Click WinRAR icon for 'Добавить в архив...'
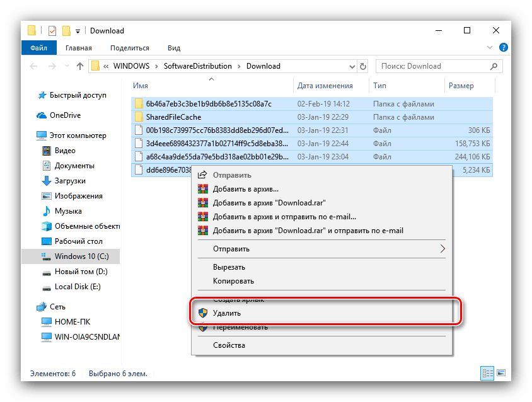Image resolution: width=532 pixels, height=402 pixels. tap(203, 189)
